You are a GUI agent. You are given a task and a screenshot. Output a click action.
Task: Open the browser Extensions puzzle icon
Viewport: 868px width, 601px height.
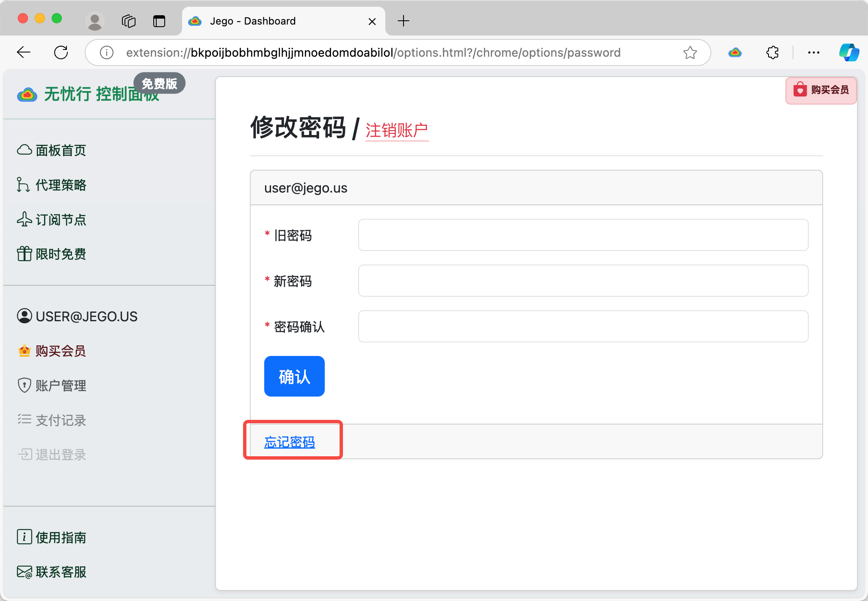(772, 52)
